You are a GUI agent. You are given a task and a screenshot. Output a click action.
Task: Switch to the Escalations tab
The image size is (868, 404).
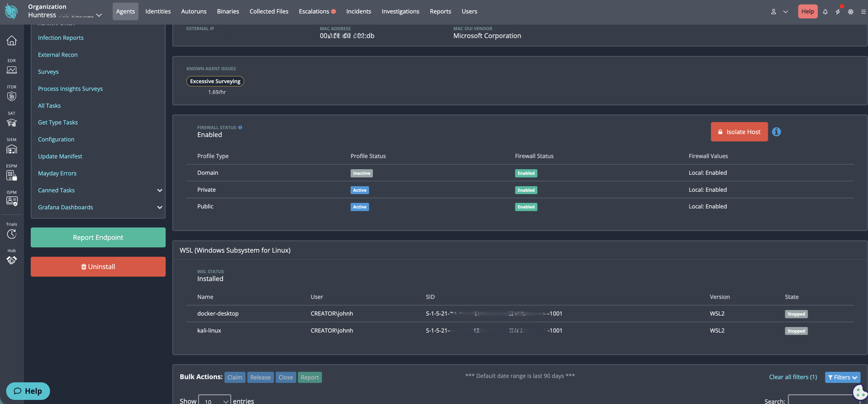point(314,11)
